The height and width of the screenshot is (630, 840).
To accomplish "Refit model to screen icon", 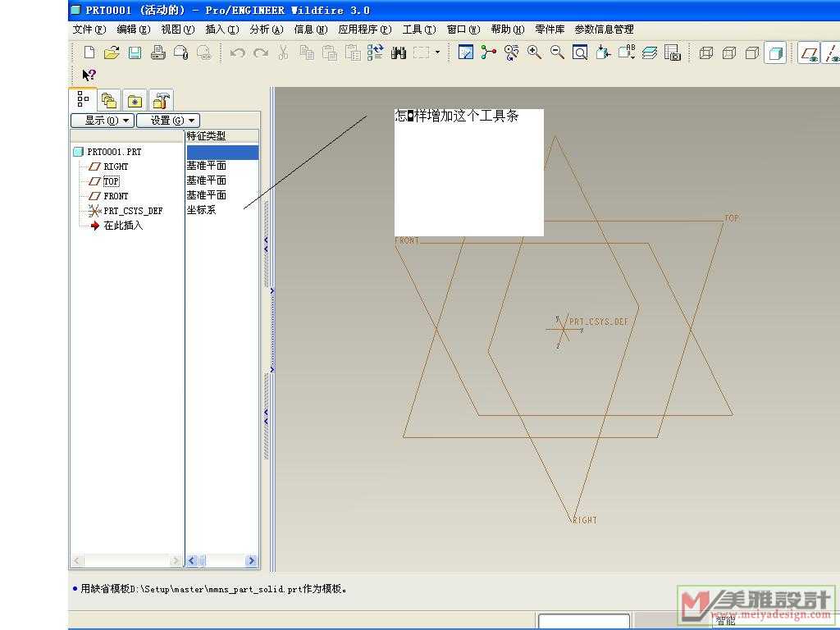I will coord(580,52).
